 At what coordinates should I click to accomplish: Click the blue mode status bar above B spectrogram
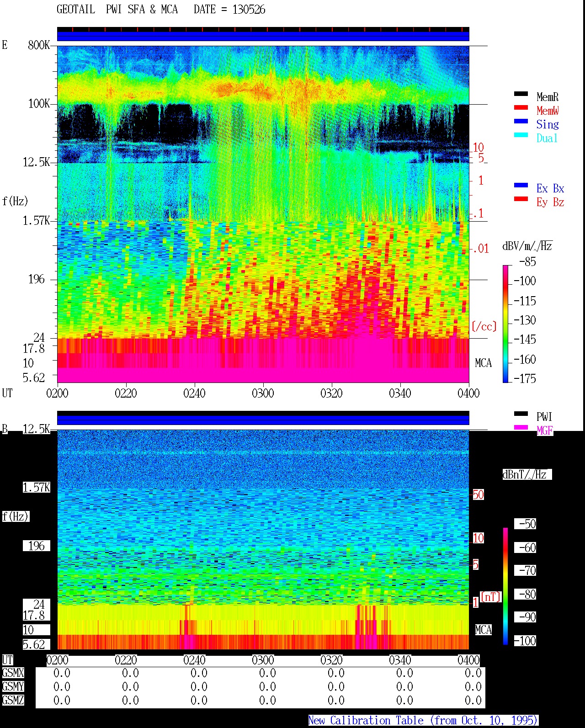pyautogui.click(x=263, y=420)
